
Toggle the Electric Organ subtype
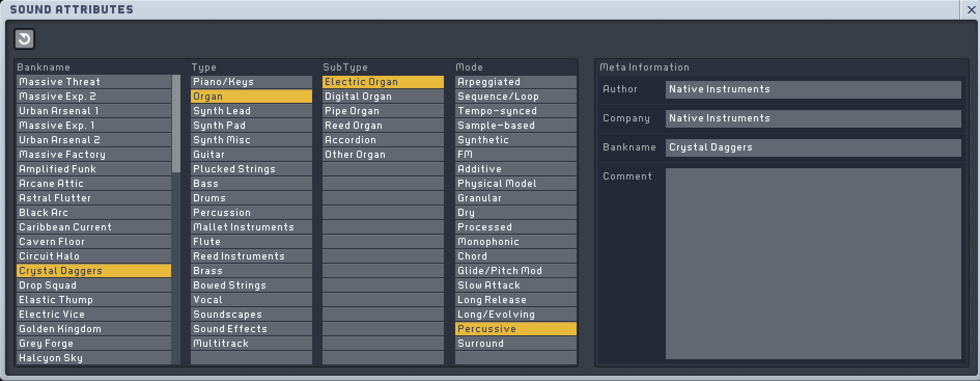(383, 81)
